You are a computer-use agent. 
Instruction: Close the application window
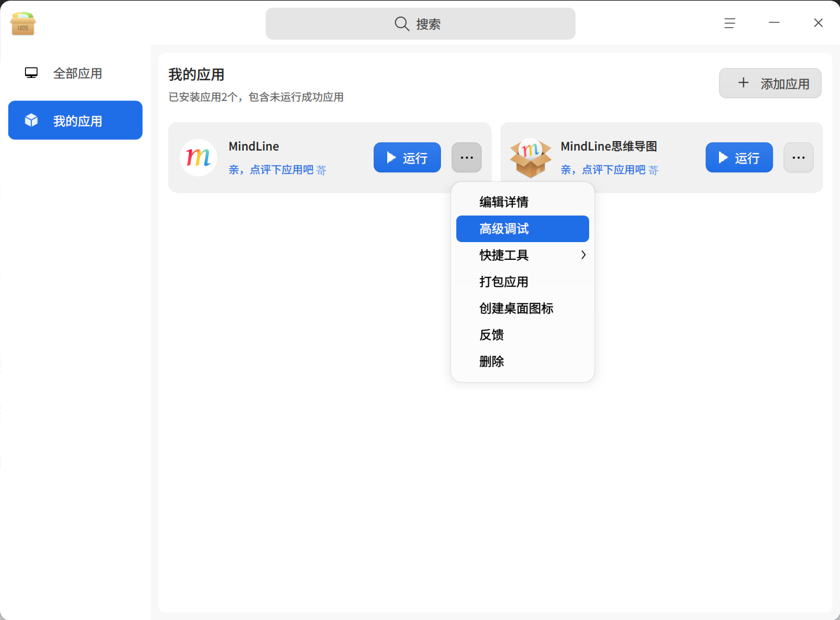pos(818,22)
